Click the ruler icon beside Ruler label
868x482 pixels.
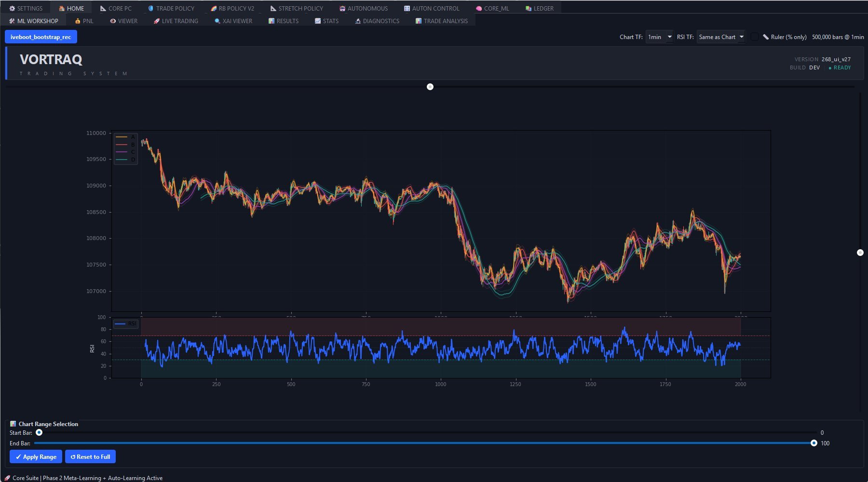click(x=766, y=37)
